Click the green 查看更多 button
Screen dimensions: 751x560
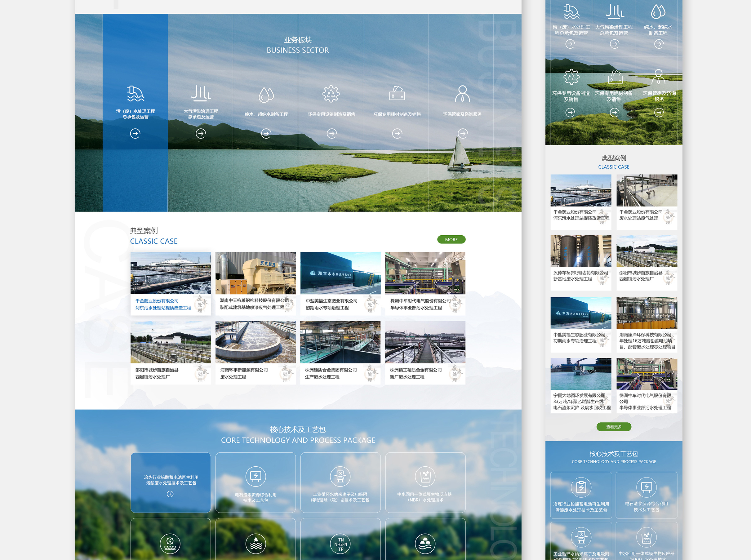click(x=613, y=427)
